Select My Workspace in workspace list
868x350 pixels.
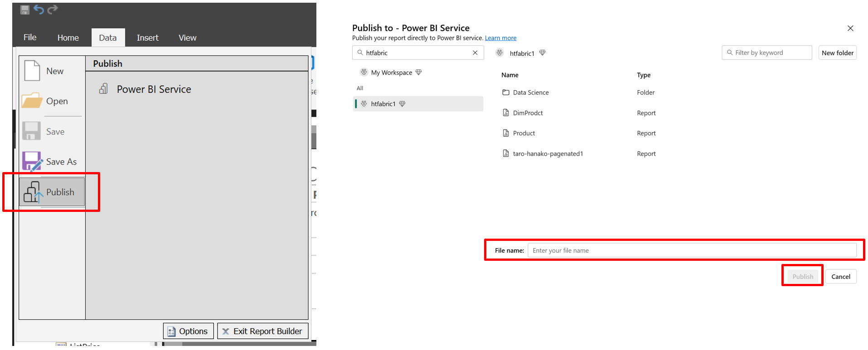[x=391, y=72]
